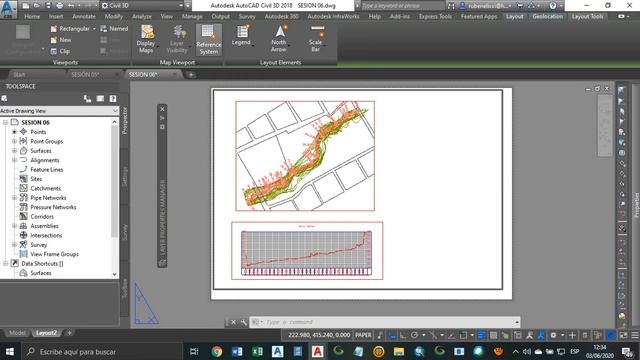
Task: Toggle transparency display in status bar
Action: click(x=493, y=335)
